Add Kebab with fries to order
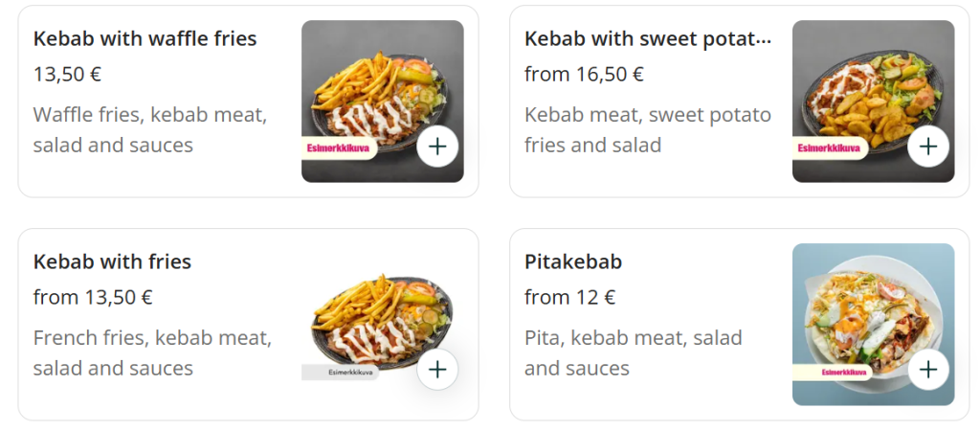This screenshot has height=431, width=980. (437, 370)
